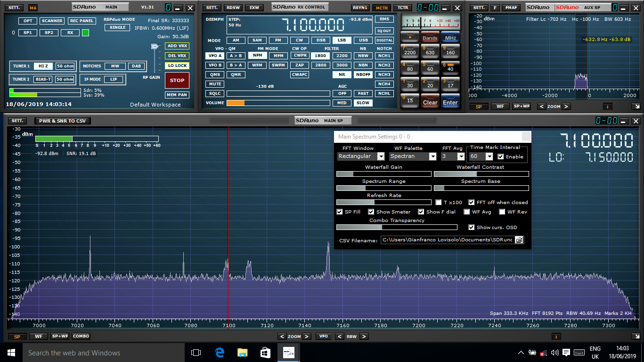Click zoom in arrow in AUX SP panel
The width and height of the screenshot is (644, 362).
566,107
